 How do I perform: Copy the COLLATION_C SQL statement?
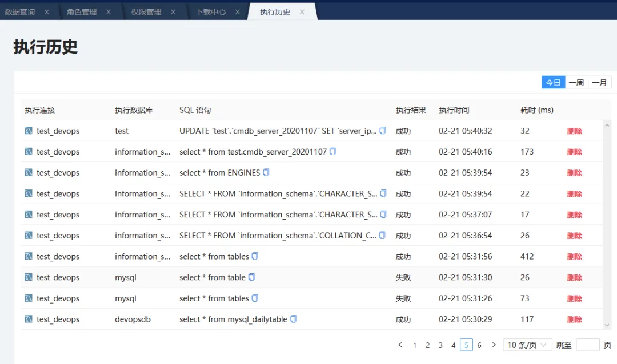(x=382, y=235)
